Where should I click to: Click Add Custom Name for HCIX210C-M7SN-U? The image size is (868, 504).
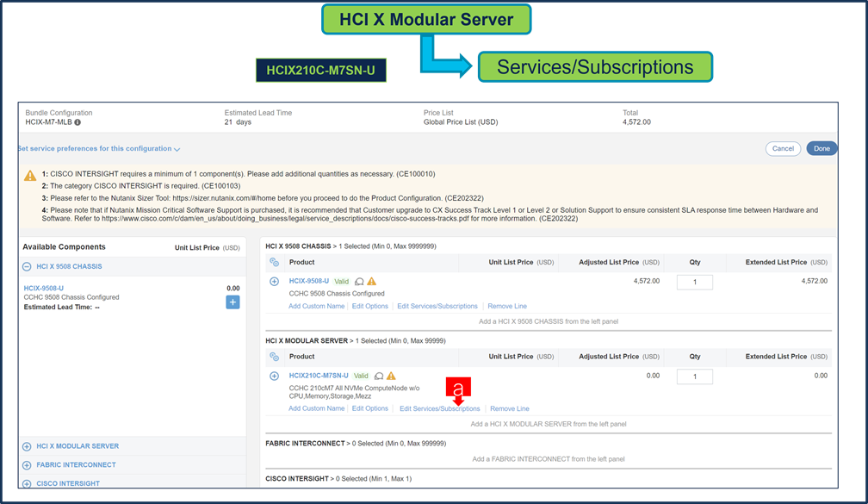[x=316, y=408]
